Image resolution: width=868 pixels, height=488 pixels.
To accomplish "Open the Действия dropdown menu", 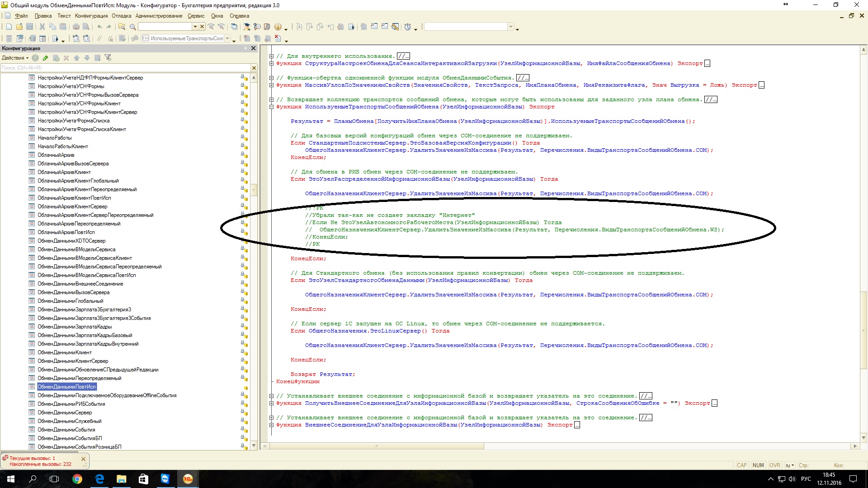I will point(15,58).
